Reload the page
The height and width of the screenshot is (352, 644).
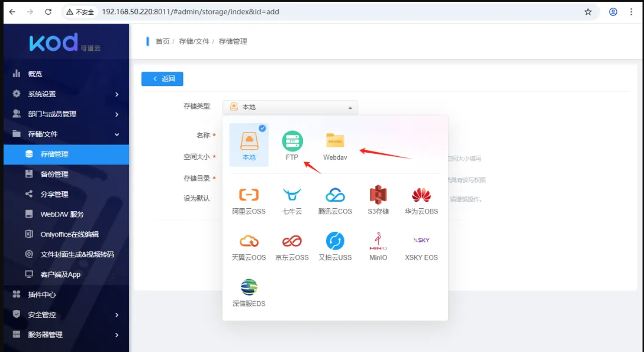point(48,12)
